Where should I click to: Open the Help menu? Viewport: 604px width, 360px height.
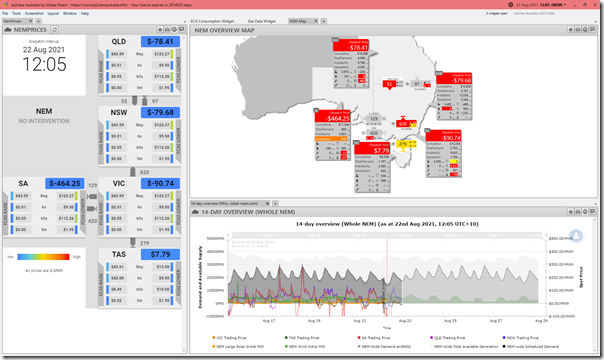85,13
